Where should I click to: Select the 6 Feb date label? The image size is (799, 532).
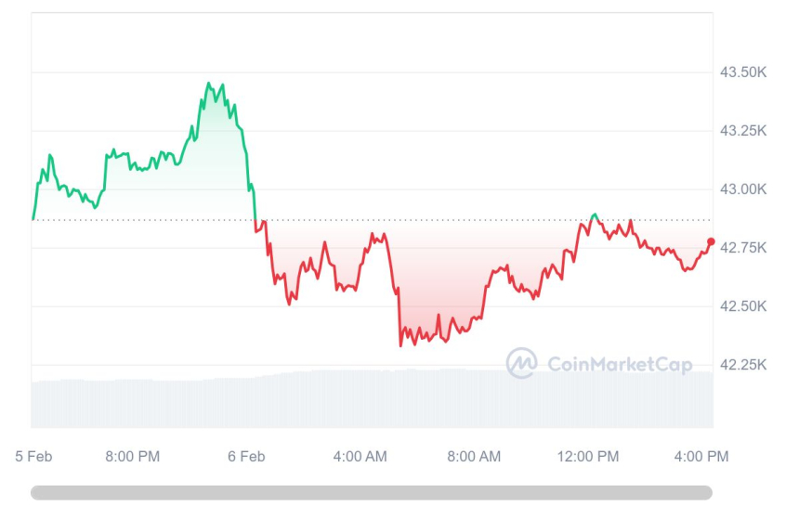(x=246, y=456)
